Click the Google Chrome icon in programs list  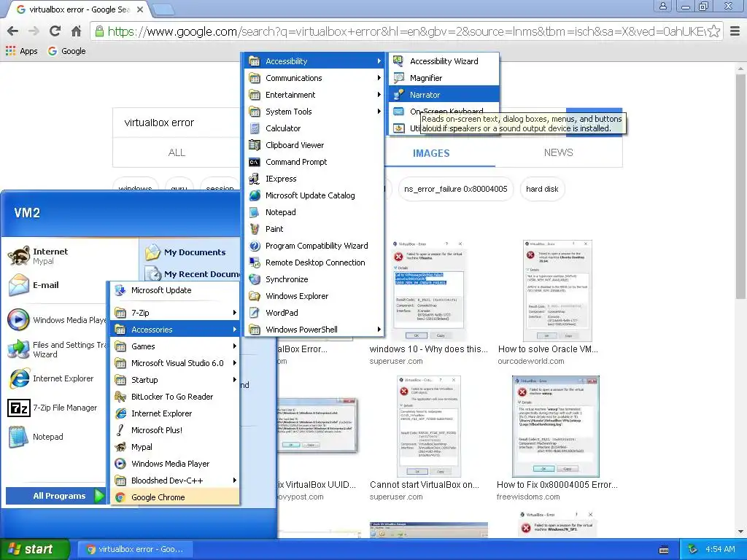pyautogui.click(x=120, y=497)
